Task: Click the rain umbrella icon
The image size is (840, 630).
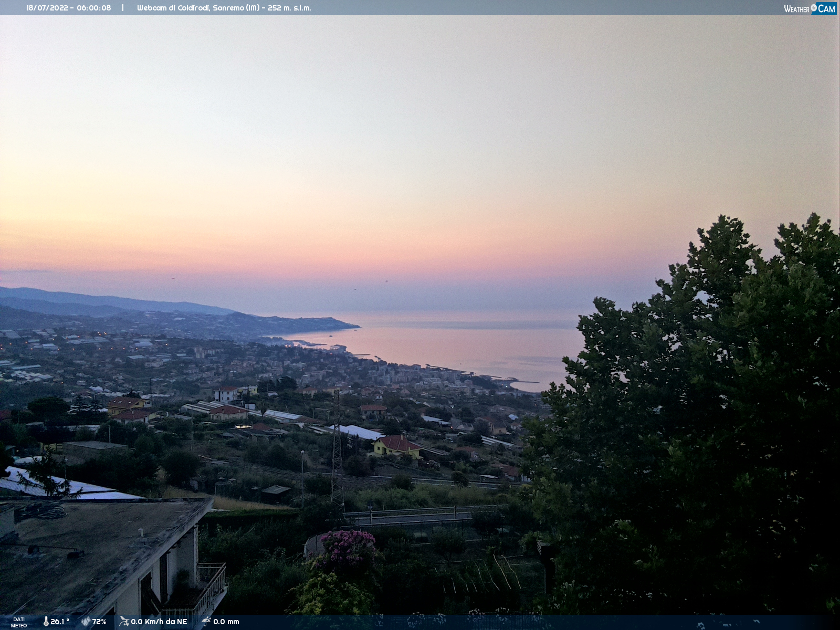Action: pos(206,622)
